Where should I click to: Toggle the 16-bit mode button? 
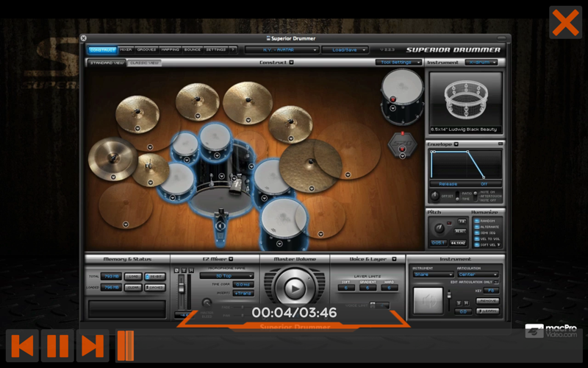coord(155,277)
